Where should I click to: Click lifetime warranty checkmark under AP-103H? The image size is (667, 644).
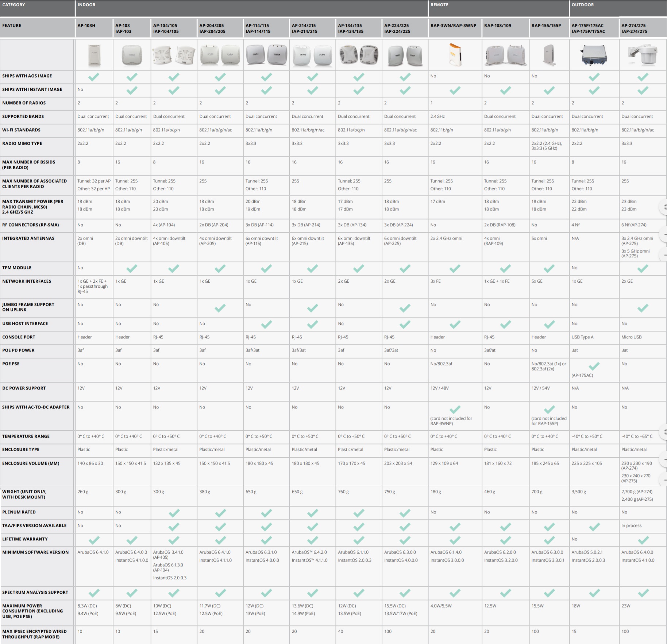(94, 540)
